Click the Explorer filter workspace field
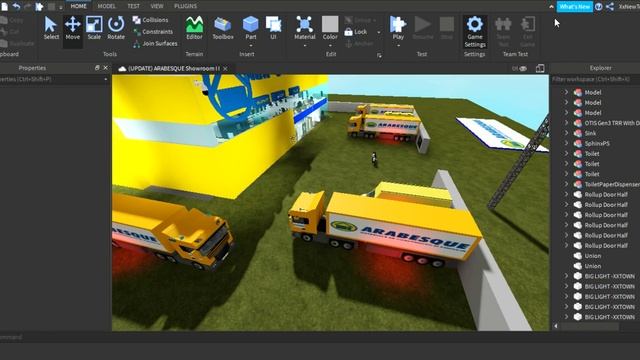640x360 pixels. [x=595, y=79]
